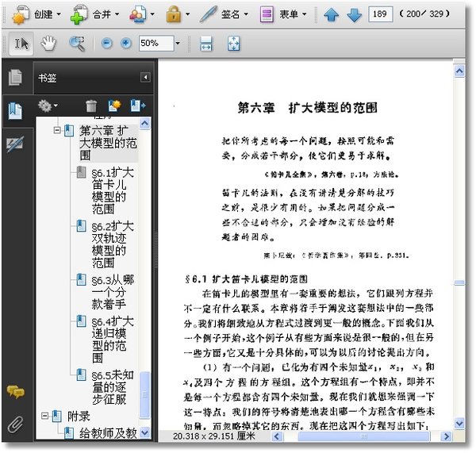Open the 50% zoom level dropdown
476x453 pixels.
(x=178, y=43)
